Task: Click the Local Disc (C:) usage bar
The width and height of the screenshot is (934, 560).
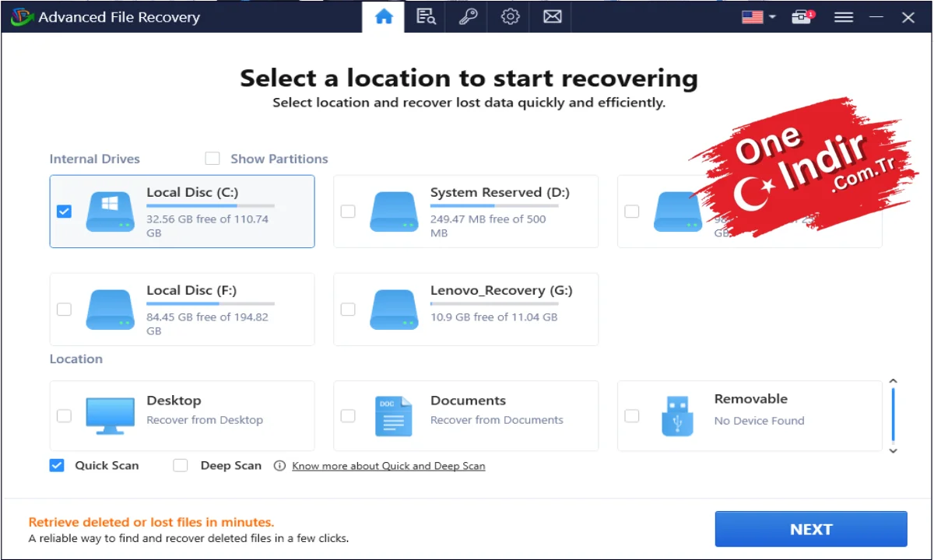Action: (x=210, y=206)
